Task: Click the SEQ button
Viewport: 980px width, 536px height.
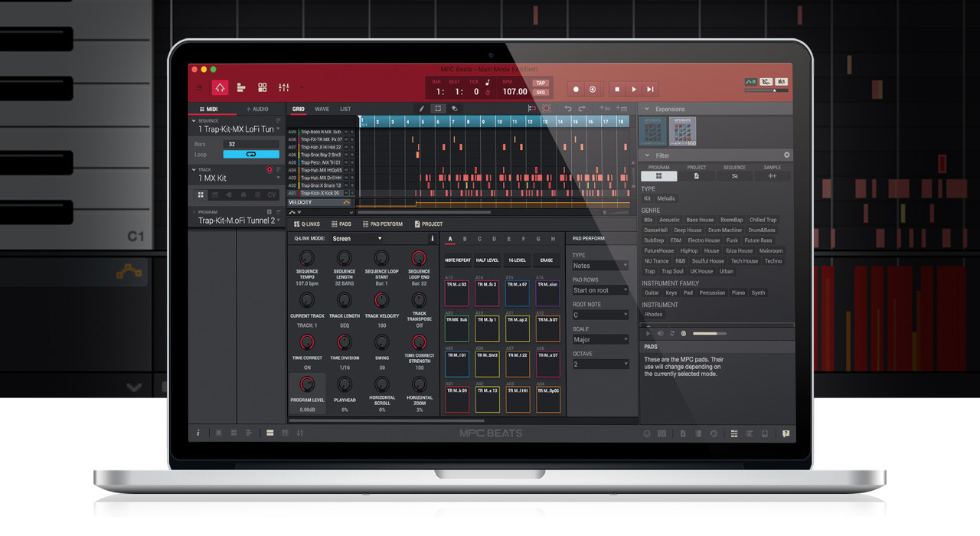Action: point(541,92)
